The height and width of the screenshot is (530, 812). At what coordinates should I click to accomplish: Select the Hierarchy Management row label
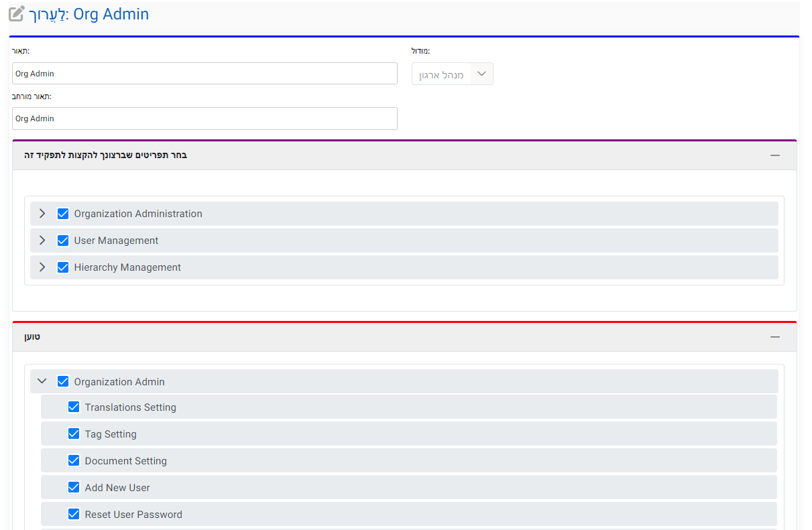click(127, 267)
